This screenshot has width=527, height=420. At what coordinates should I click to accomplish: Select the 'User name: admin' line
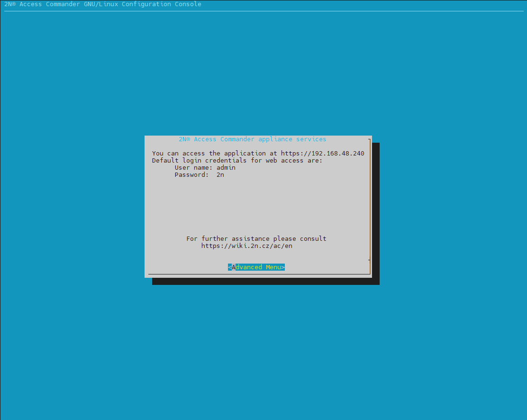tap(205, 167)
